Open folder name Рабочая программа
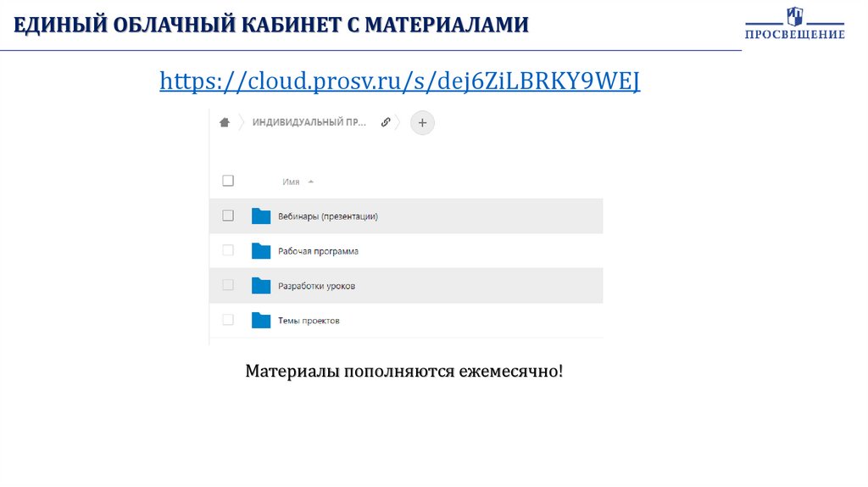The height and width of the screenshot is (487, 868). tap(319, 251)
